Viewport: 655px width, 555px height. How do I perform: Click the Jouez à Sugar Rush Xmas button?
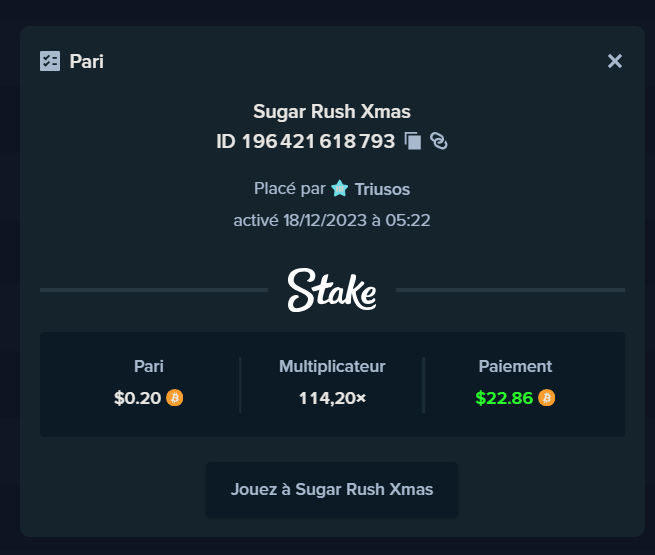[x=332, y=489]
